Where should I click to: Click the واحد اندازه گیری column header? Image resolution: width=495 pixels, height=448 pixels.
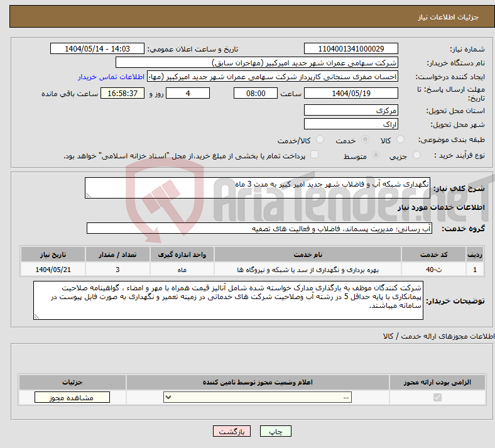click(182, 254)
